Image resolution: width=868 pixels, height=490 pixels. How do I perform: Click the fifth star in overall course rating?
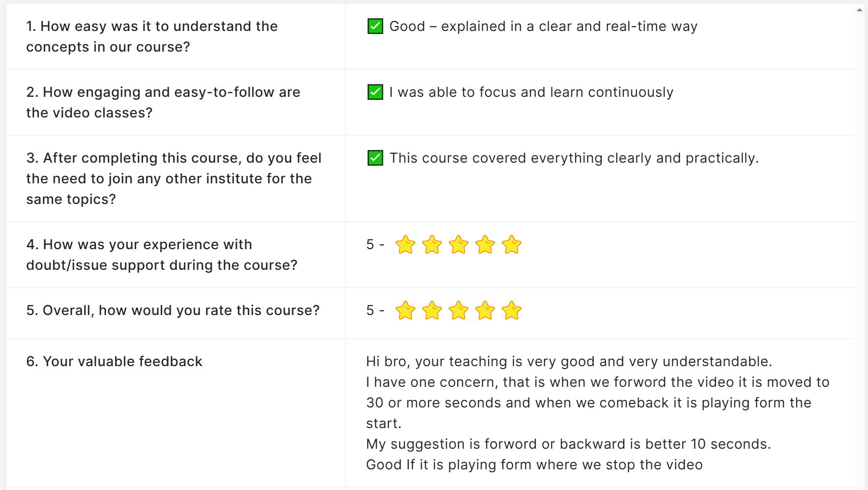tap(512, 311)
